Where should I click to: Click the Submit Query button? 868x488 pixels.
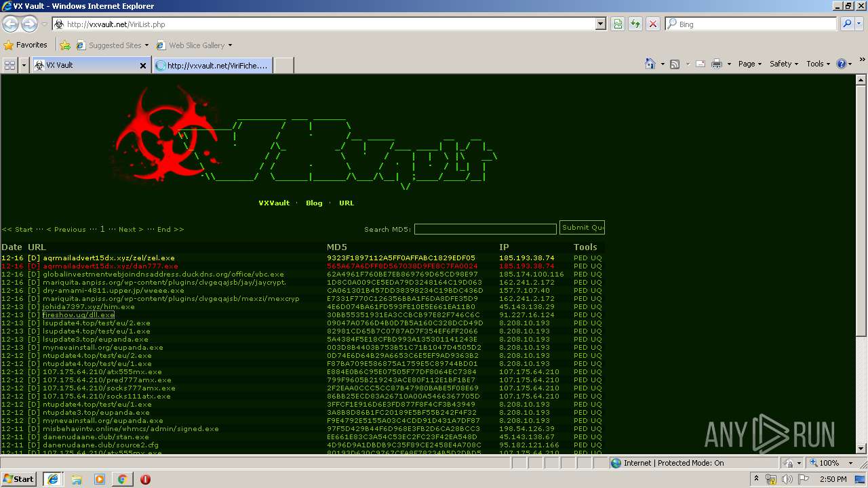coord(582,228)
